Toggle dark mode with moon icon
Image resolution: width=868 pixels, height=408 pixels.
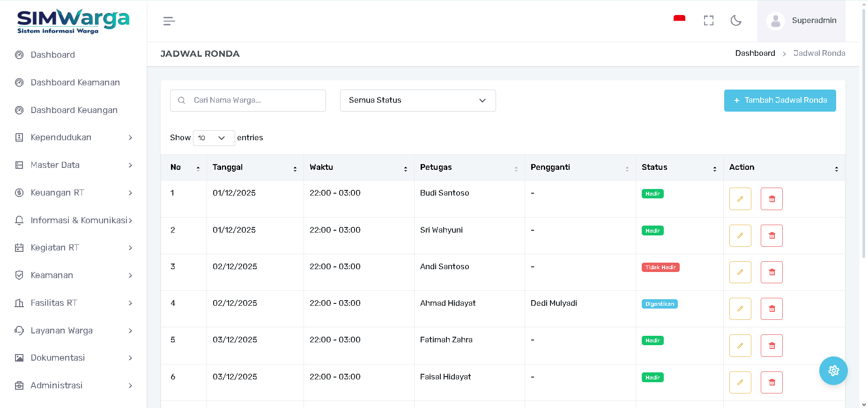(736, 21)
